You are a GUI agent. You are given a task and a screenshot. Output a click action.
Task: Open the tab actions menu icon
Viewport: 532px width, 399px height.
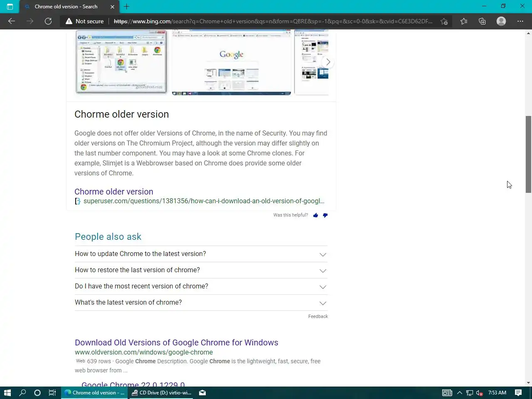pyautogui.click(x=10, y=7)
